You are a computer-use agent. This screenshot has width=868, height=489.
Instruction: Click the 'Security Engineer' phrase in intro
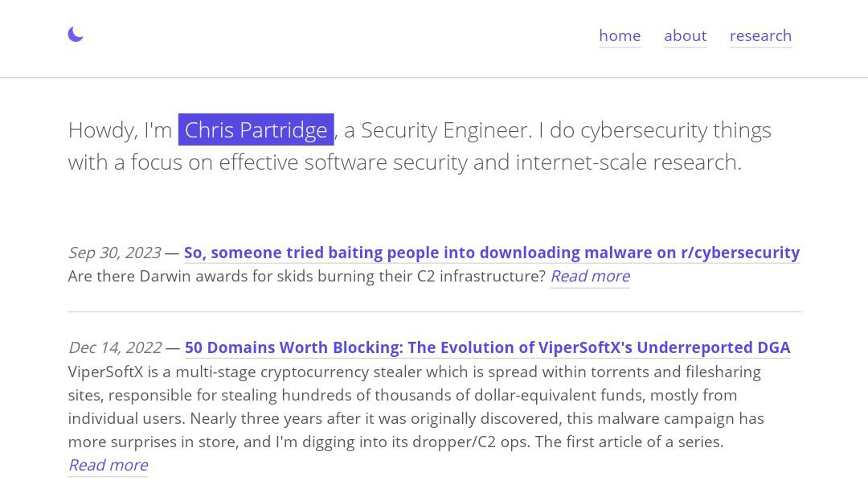coord(445,130)
